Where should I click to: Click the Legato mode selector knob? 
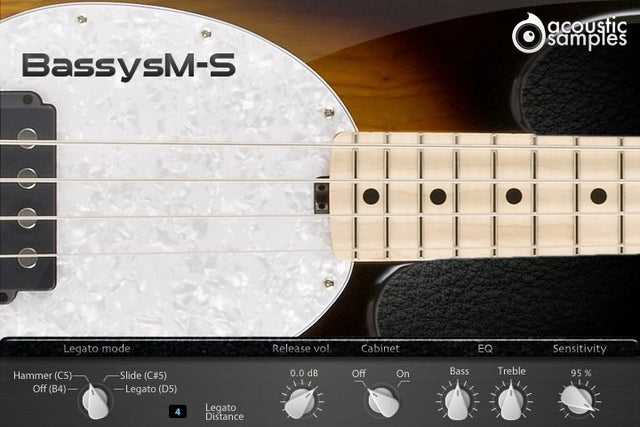tap(95, 401)
